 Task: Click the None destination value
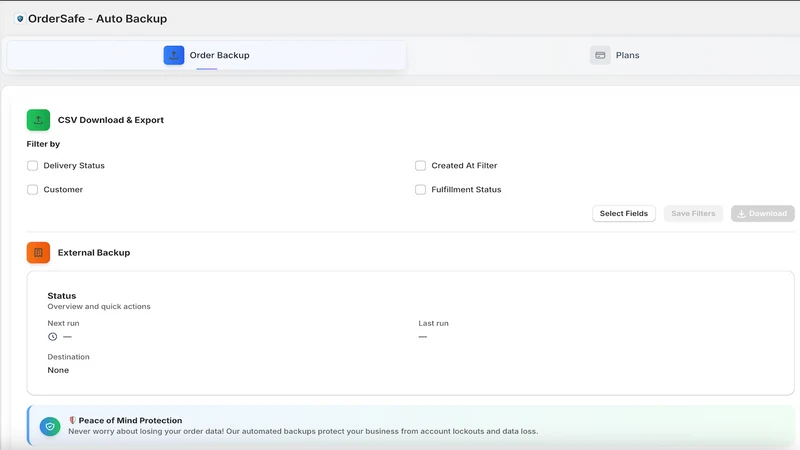click(x=58, y=370)
